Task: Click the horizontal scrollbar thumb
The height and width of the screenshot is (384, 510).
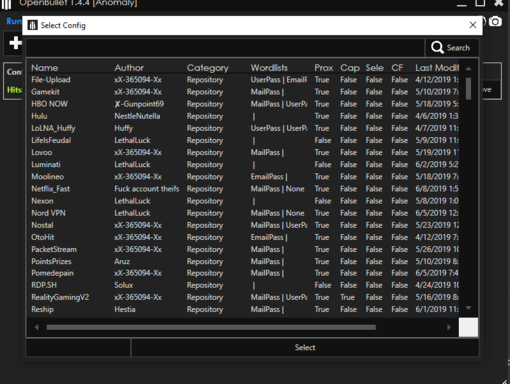Action: [x=211, y=327]
